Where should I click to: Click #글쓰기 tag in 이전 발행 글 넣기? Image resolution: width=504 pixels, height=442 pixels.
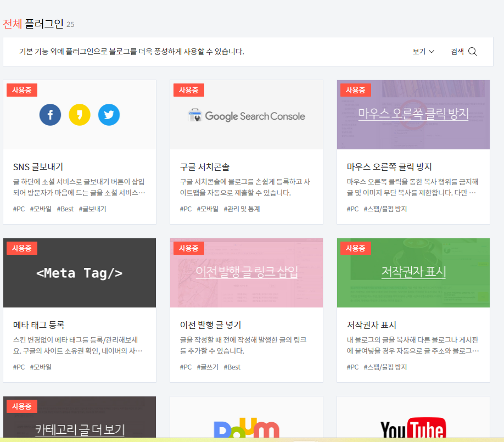coord(208,367)
